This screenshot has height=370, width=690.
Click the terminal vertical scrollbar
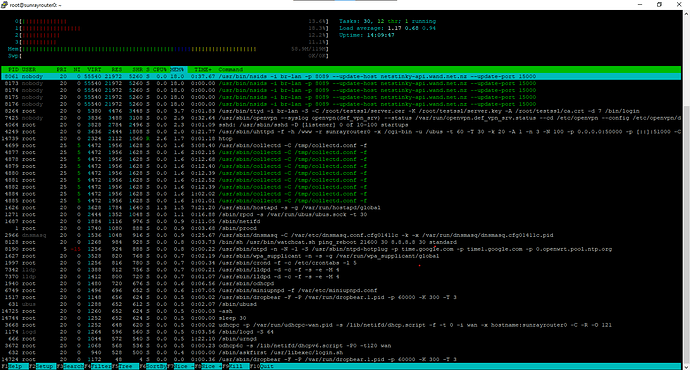pos(686,189)
